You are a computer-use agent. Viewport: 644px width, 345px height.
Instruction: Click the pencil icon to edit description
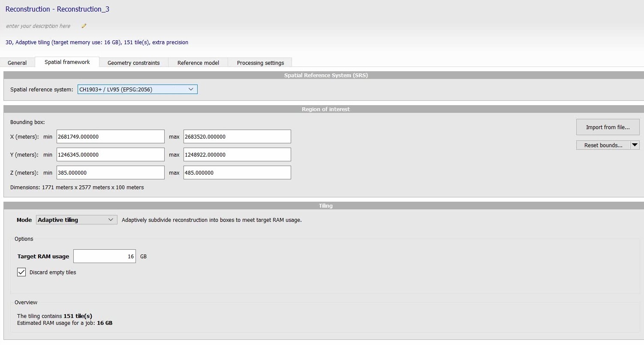tap(84, 26)
